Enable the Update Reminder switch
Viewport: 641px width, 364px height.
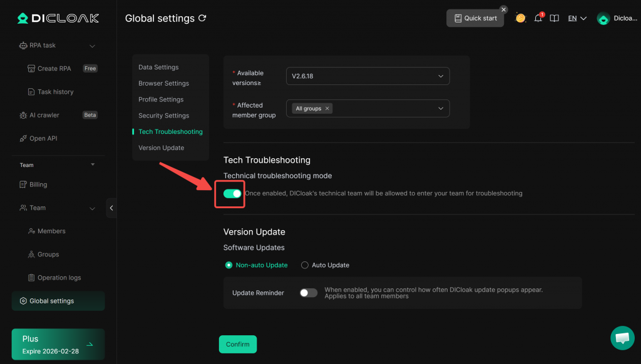coord(309,293)
